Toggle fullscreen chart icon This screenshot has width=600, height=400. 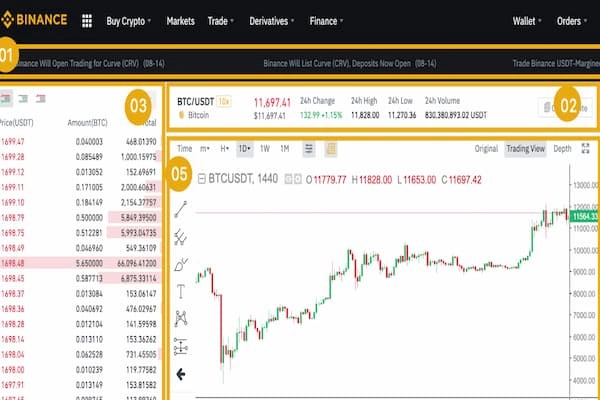pyautogui.click(x=585, y=149)
